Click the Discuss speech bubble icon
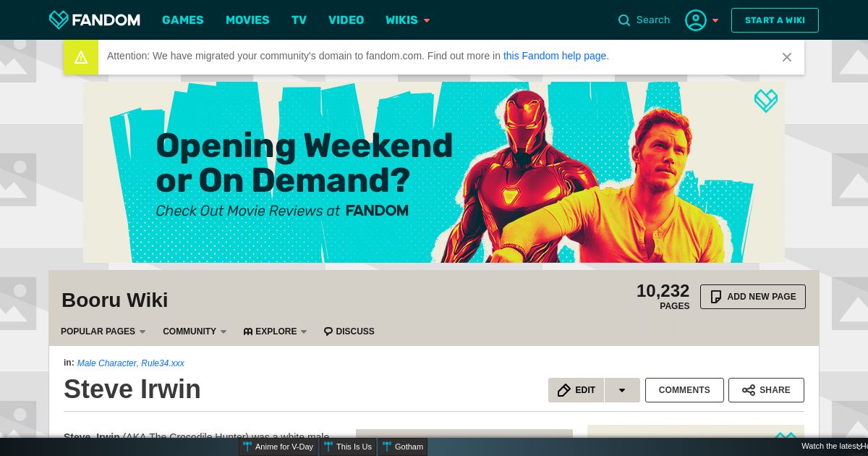This screenshot has height=456, width=868. click(328, 332)
